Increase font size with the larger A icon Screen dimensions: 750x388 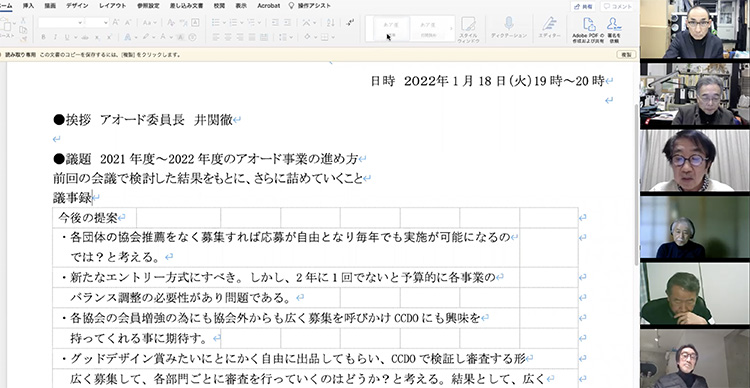pyautogui.click(x=115, y=22)
